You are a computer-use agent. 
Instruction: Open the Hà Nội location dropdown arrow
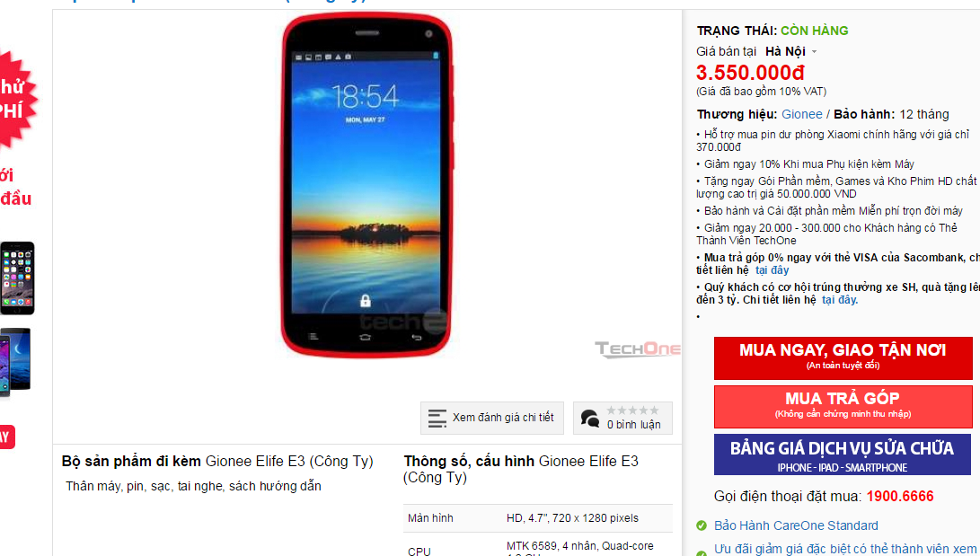pos(815,52)
